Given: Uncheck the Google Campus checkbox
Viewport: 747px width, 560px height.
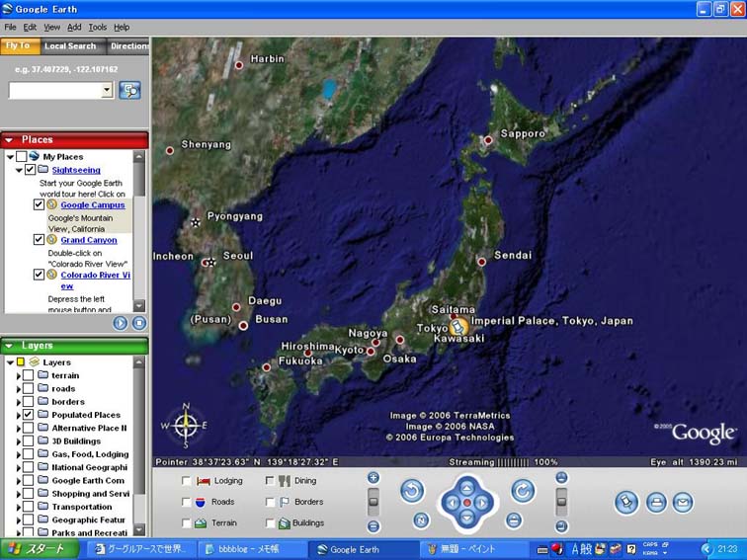Looking at the screenshot, I should 39,204.
